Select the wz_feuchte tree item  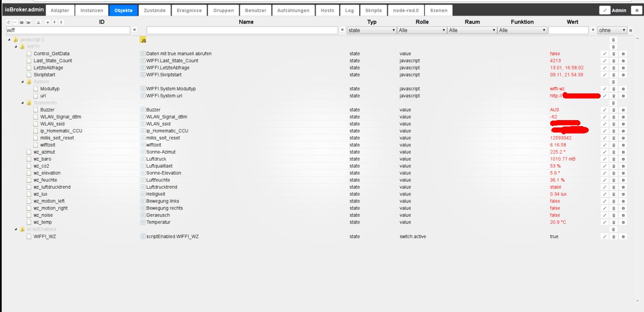point(45,180)
